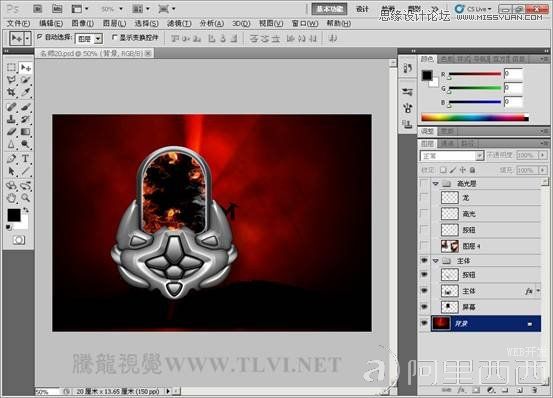Select the Gradient tool
Screen dimensions: 553x398
pyautogui.click(x=25, y=131)
